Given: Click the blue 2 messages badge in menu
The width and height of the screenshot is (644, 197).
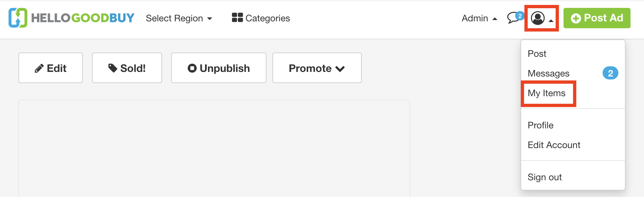Looking at the screenshot, I should [x=610, y=73].
